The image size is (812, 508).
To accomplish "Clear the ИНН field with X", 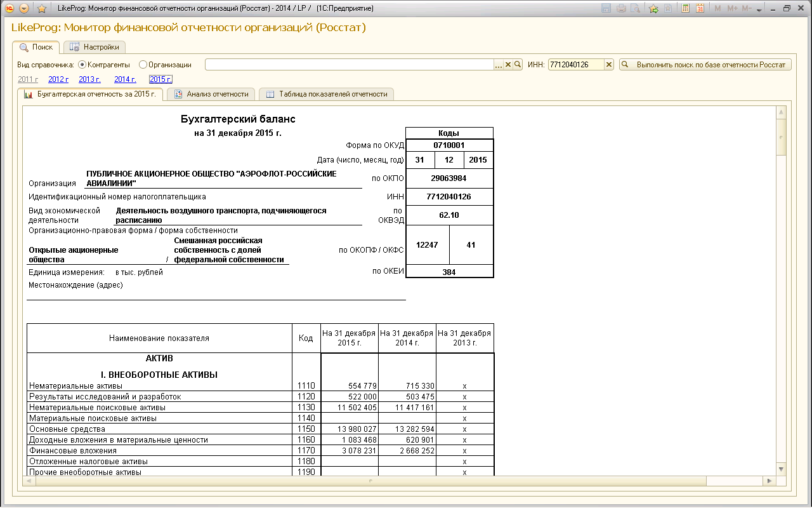I will pos(609,65).
